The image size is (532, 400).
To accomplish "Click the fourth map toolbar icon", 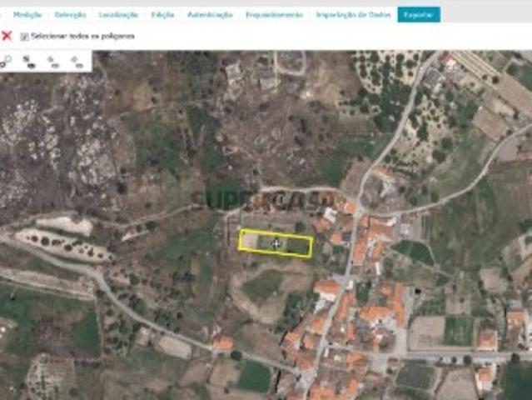I will click(77, 62).
